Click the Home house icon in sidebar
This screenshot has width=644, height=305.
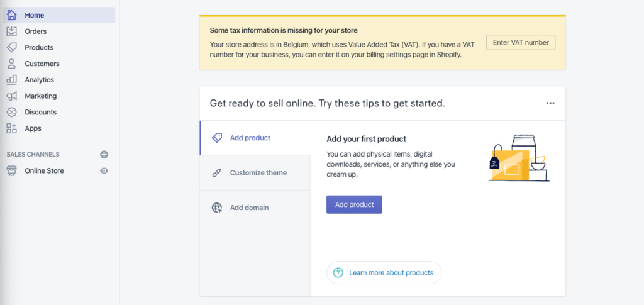11,14
